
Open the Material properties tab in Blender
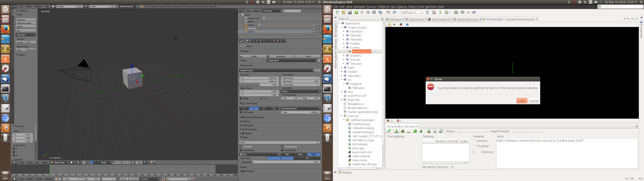tap(274, 41)
